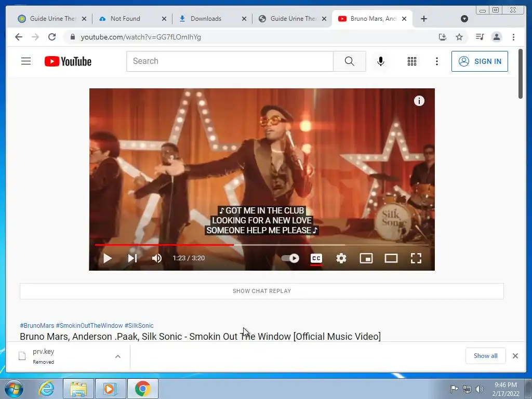The height and width of the screenshot is (399, 532).
Task: Open the system volume tray icon
Action: pos(480,389)
